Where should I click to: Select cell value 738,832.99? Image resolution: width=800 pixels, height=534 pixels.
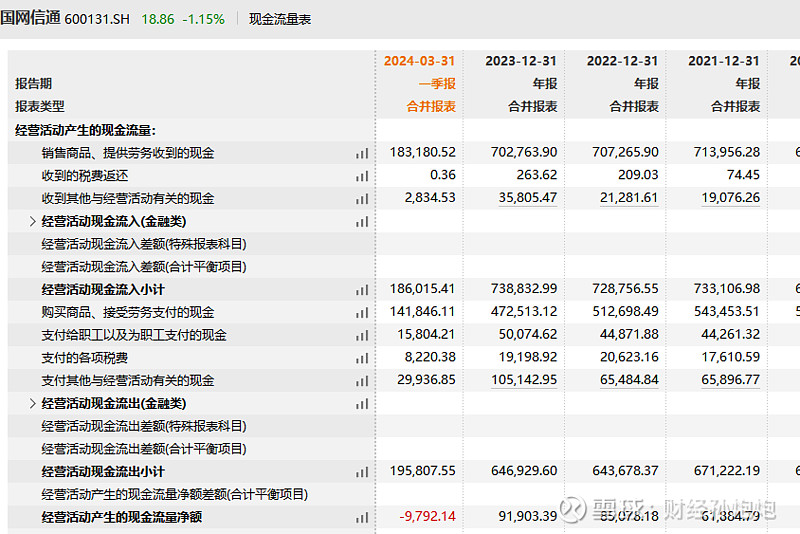[524, 289]
